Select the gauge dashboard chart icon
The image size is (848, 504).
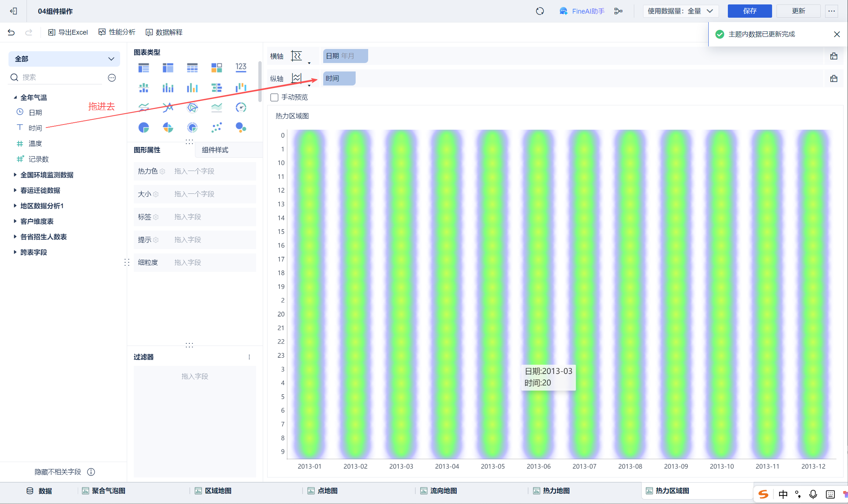coord(241,107)
